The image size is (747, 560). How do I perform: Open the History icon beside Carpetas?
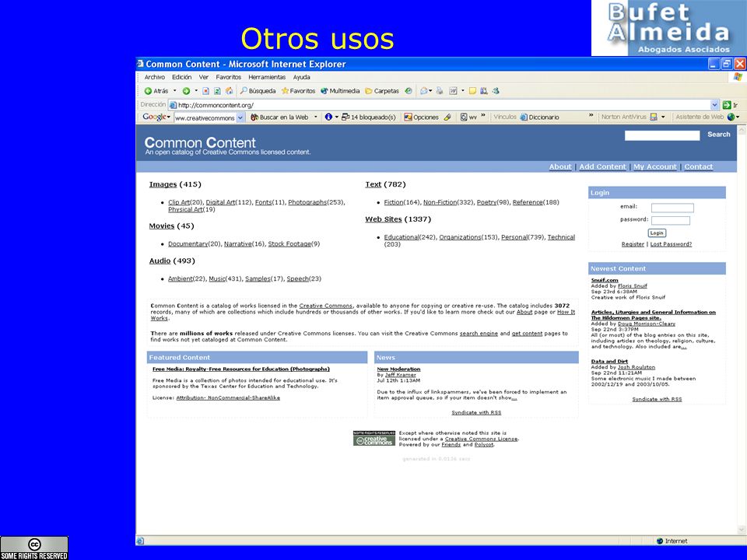click(409, 91)
